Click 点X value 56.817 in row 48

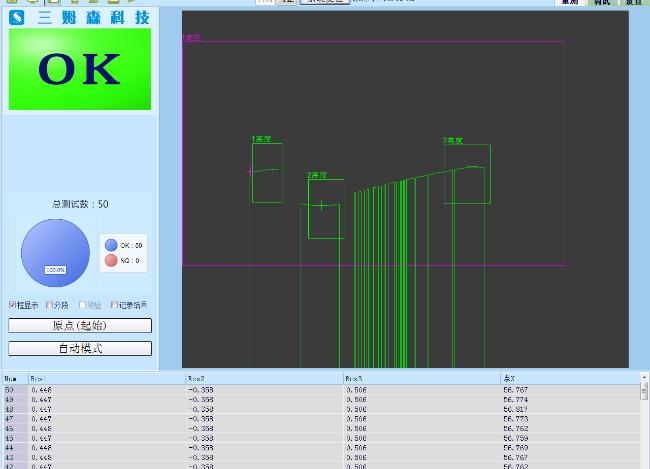(x=516, y=409)
